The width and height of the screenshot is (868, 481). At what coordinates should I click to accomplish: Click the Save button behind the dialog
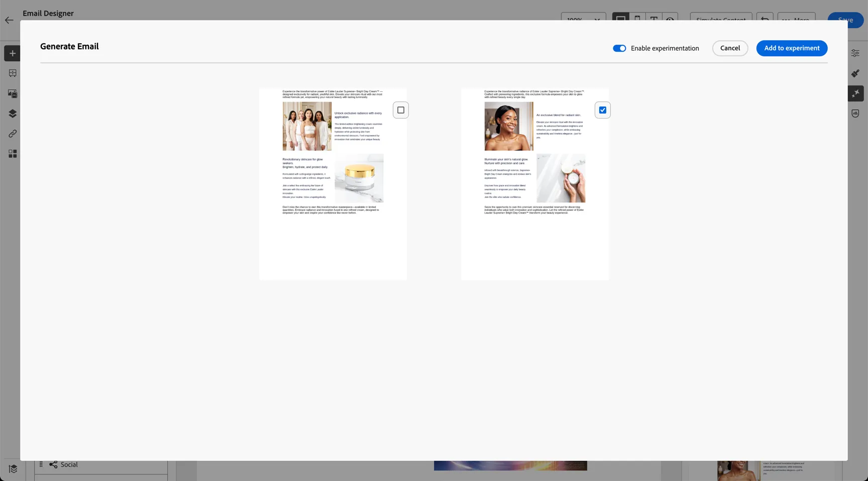coord(845,20)
